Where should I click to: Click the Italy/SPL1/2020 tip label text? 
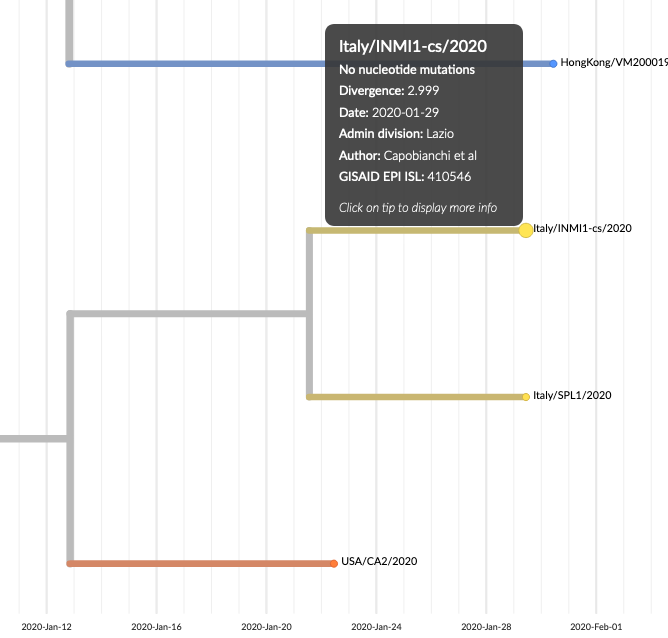572,396
